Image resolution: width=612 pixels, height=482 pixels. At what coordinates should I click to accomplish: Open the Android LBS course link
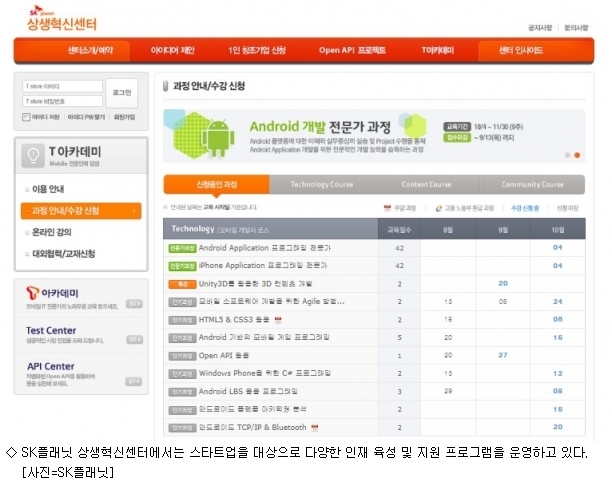(x=248, y=391)
